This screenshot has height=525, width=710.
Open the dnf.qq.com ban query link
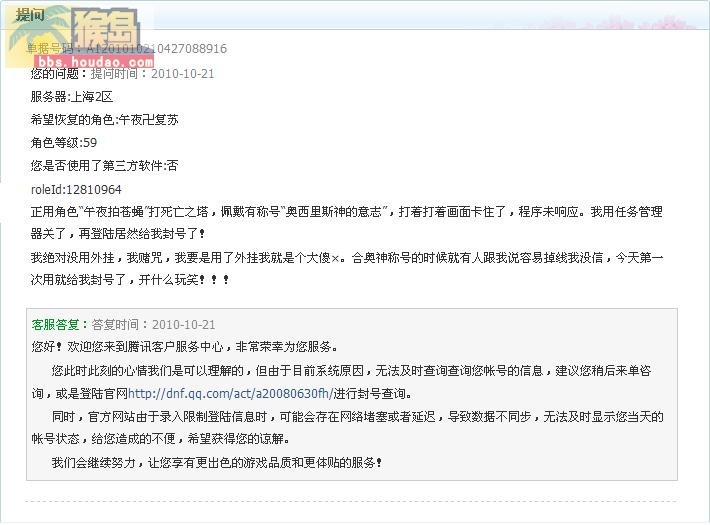coord(230,393)
